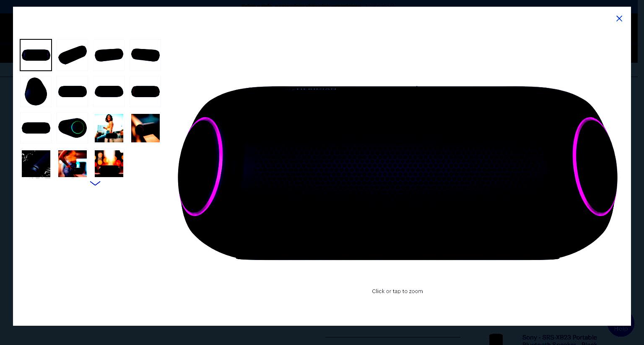Select the upward-tilted speaker thumbnail, first row
Screen dimensions: 644x345
[x=73, y=55]
